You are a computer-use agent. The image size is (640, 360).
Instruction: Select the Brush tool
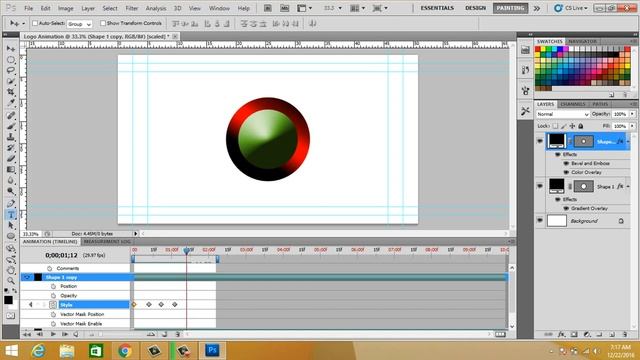(11, 127)
